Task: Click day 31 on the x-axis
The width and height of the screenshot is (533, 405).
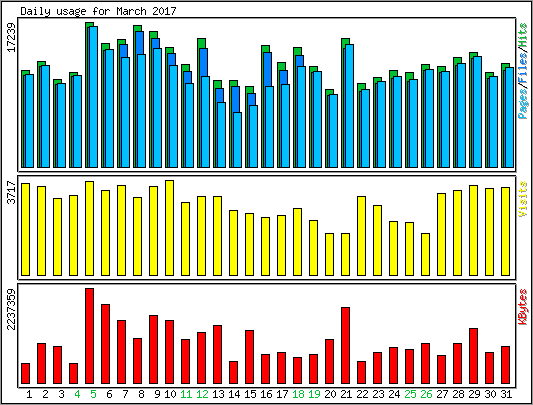Action: (x=506, y=394)
